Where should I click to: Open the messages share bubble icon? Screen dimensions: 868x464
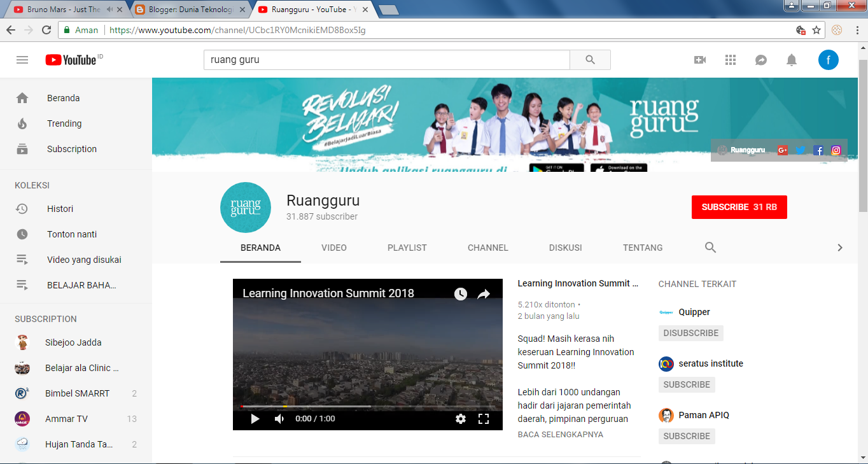(761, 60)
